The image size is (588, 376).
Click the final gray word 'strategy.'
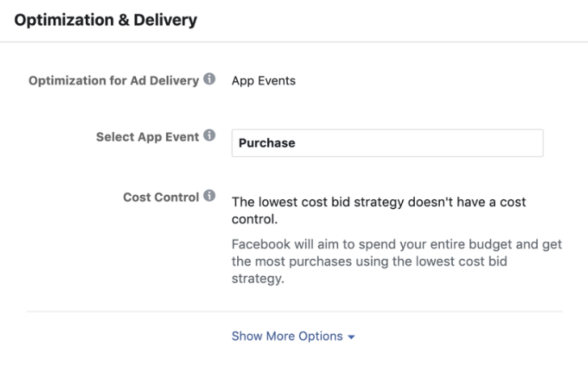[258, 279]
